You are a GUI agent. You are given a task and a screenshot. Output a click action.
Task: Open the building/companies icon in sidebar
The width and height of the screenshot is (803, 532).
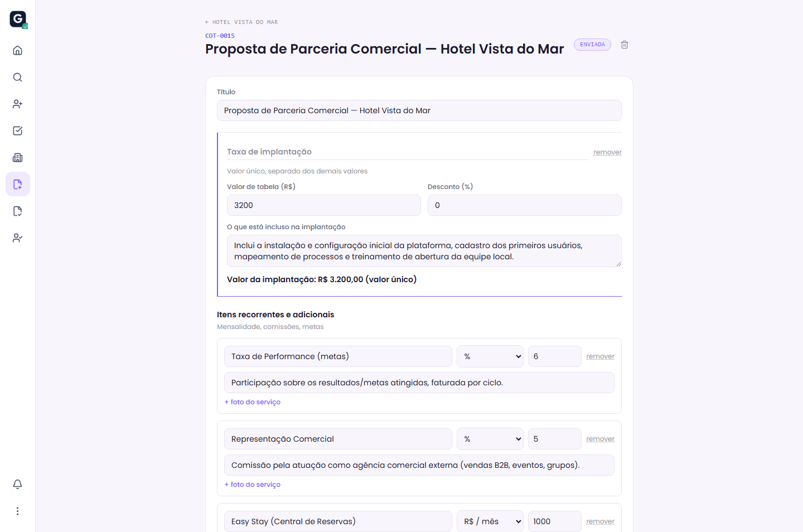18,157
